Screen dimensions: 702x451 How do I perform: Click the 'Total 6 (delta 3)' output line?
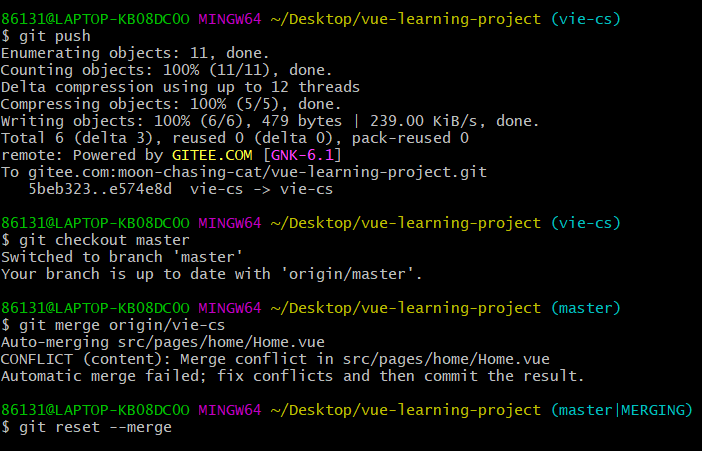point(235,138)
